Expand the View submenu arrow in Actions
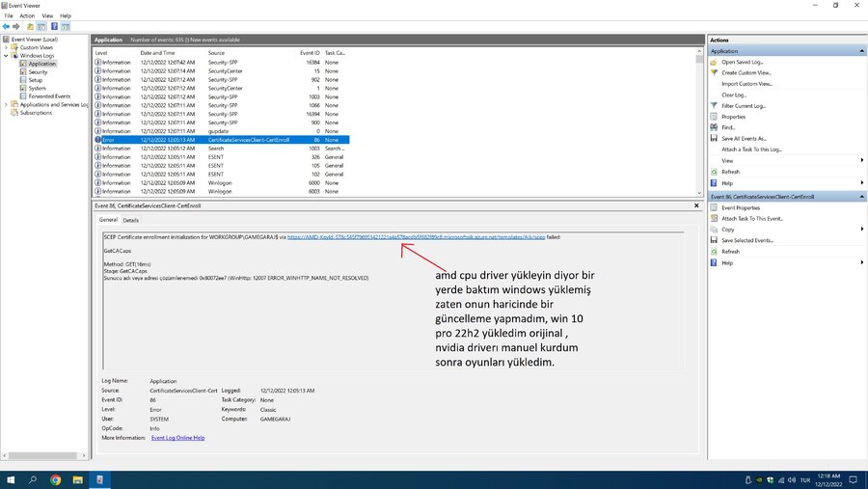868x489 pixels. click(859, 160)
